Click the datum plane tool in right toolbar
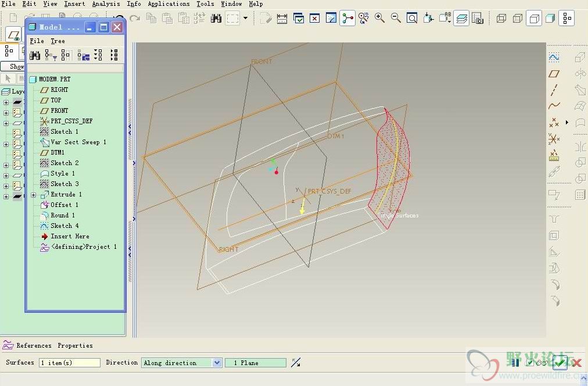Screen dimensions: 588x386 click(554, 73)
